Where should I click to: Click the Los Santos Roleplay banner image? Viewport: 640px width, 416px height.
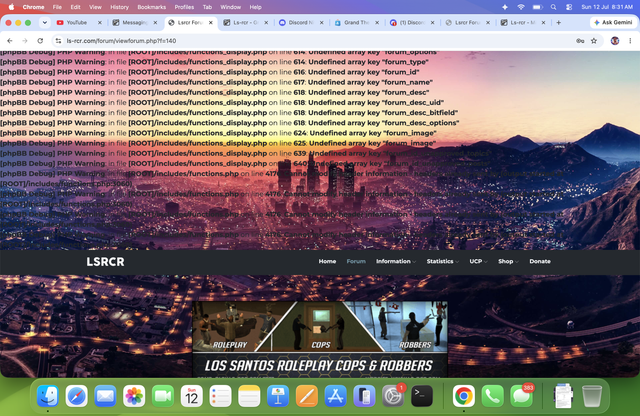320,339
